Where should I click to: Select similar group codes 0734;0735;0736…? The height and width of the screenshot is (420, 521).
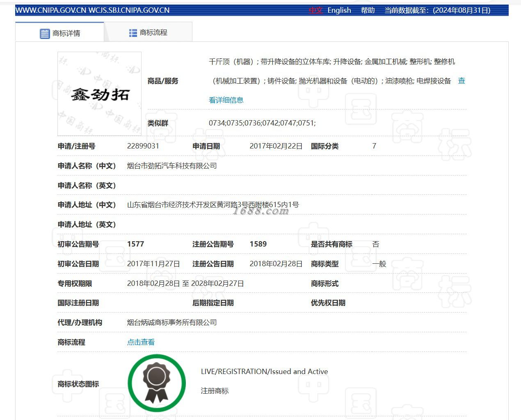(262, 123)
